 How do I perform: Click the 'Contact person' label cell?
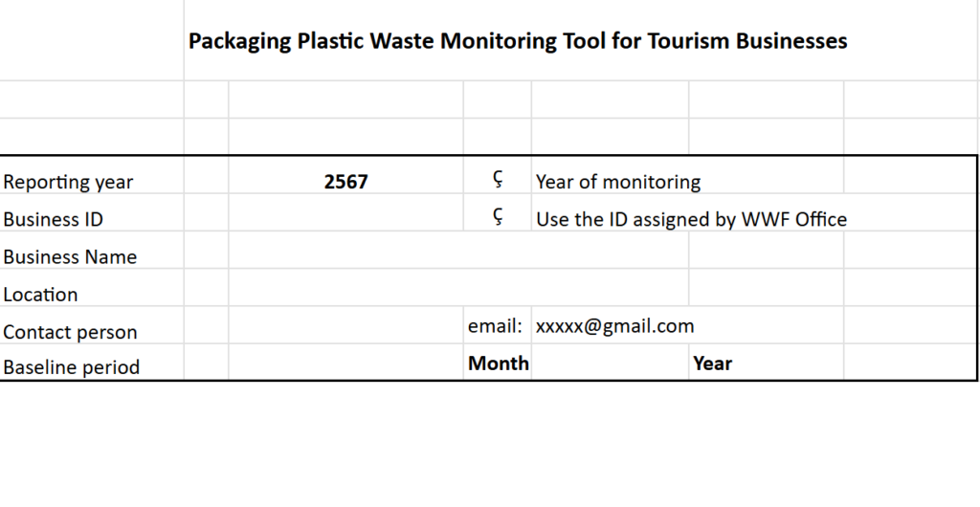[70, 332]
